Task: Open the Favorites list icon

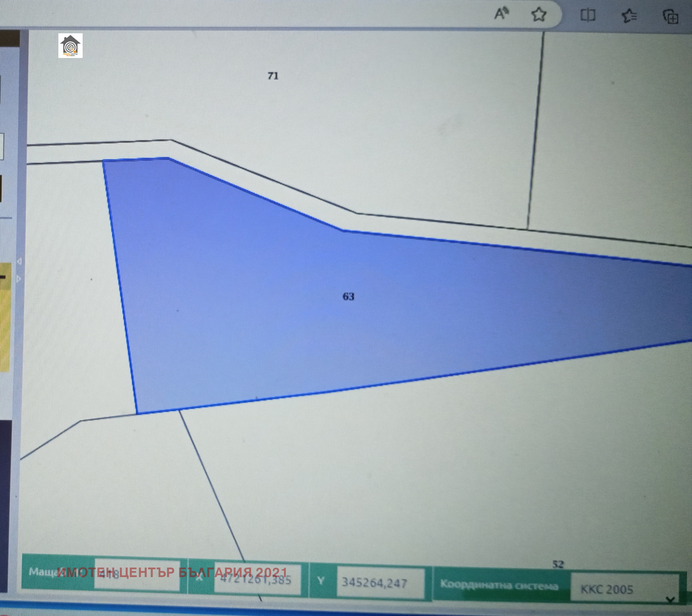Action: (x=629, y=16)
